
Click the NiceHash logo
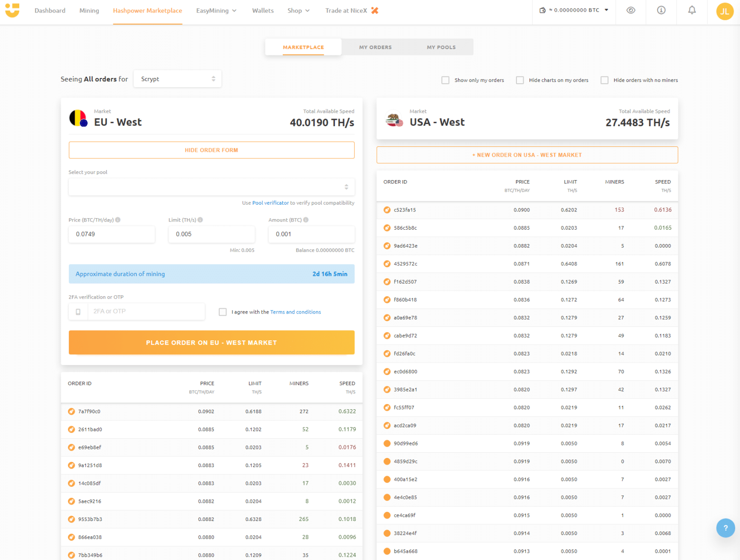point(12,11)
